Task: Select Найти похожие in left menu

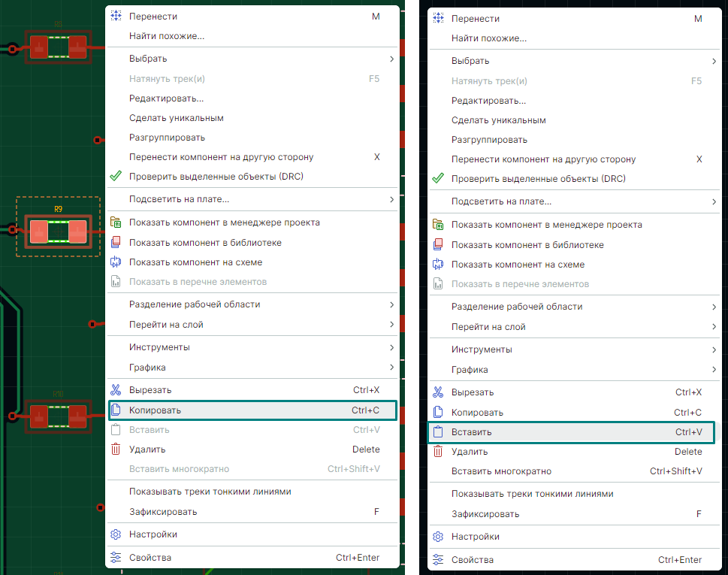Action: tap(252, 36)
